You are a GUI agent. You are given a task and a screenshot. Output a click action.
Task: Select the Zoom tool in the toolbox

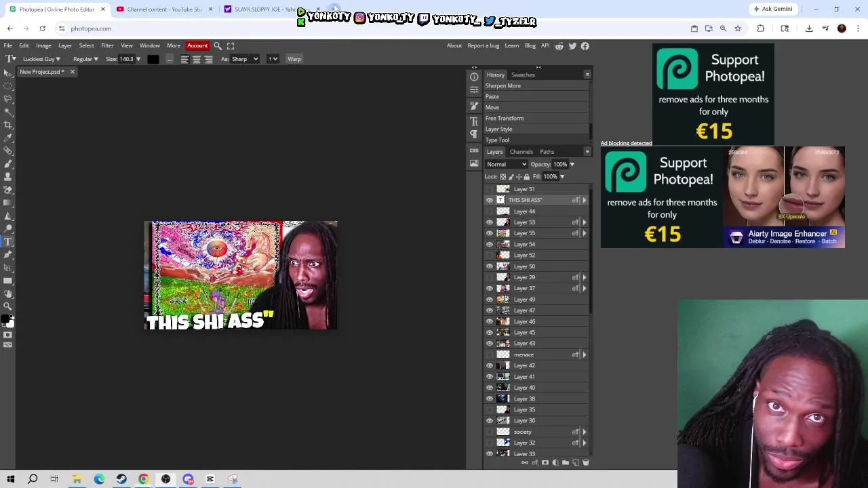(7, 306)
